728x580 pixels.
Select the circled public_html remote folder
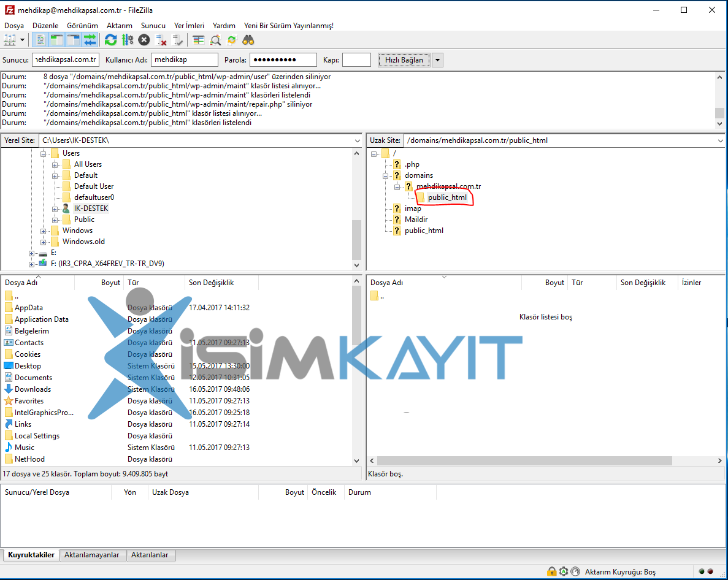[x=447, y=197]
